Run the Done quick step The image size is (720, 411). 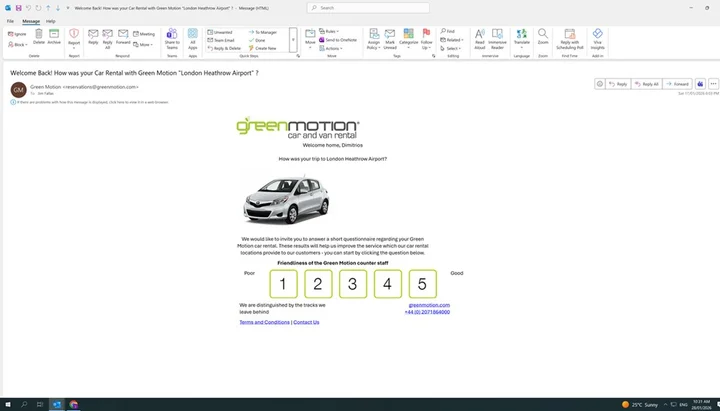pyautogui.click(x=257, y=40)
